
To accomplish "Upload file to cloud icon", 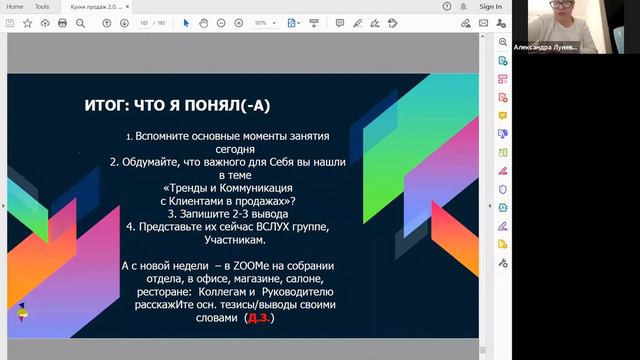I will pos(45,23).
